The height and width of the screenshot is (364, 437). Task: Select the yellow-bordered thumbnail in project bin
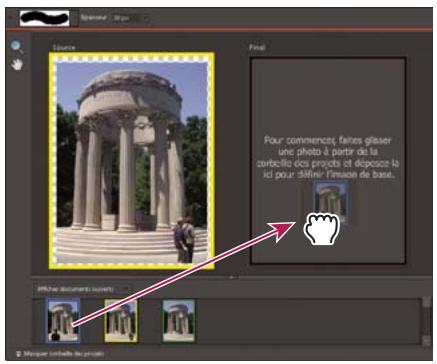(x=121, y=320)
